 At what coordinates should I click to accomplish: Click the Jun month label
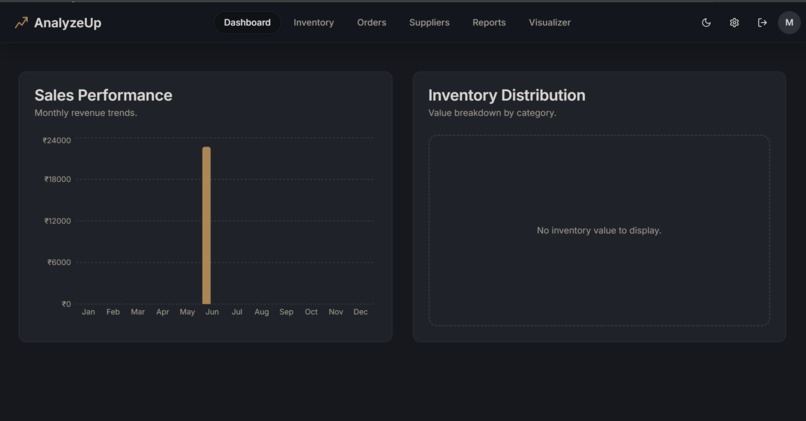(212, 312)
